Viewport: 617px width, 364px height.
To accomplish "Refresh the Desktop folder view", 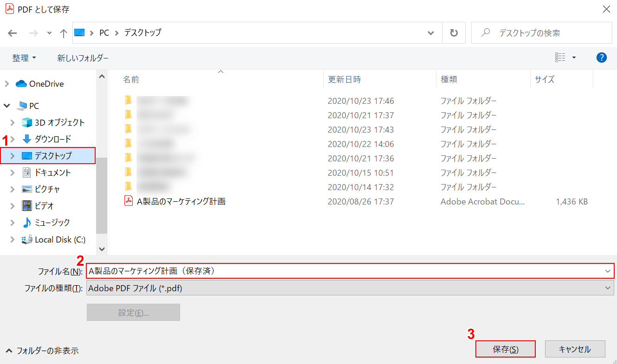I will tap(454, 33).
